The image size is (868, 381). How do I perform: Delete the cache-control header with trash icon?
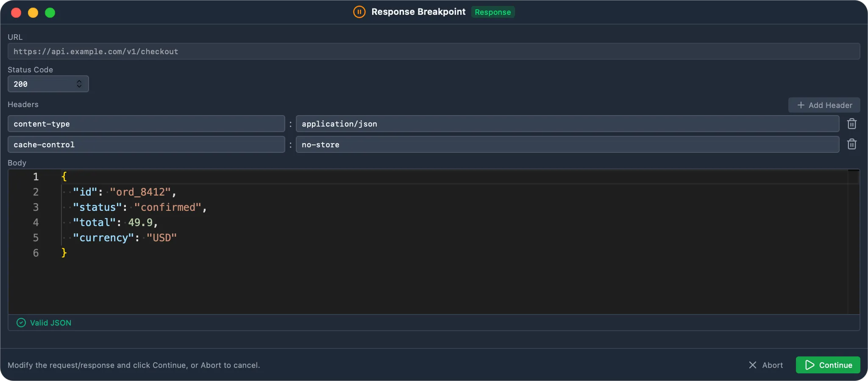[851, 144]
